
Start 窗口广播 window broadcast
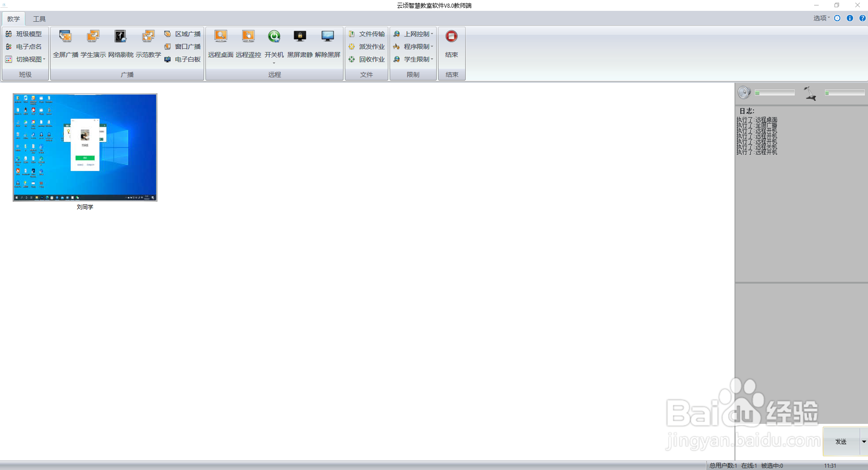(183, 47)
